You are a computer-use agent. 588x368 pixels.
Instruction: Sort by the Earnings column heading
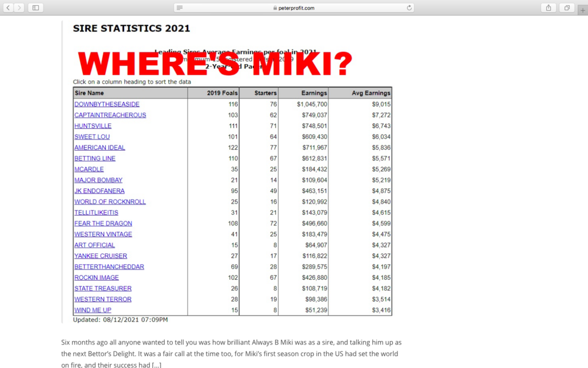click(314, 93)
